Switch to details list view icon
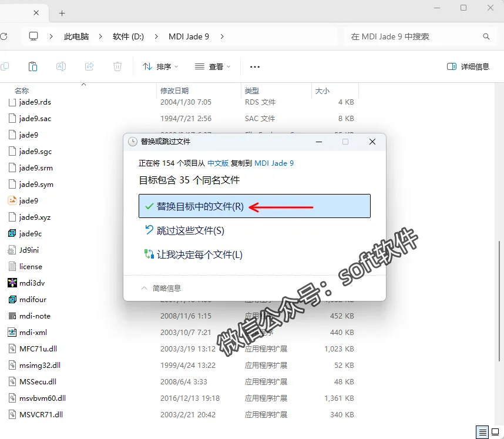 [x=482, y=433]
